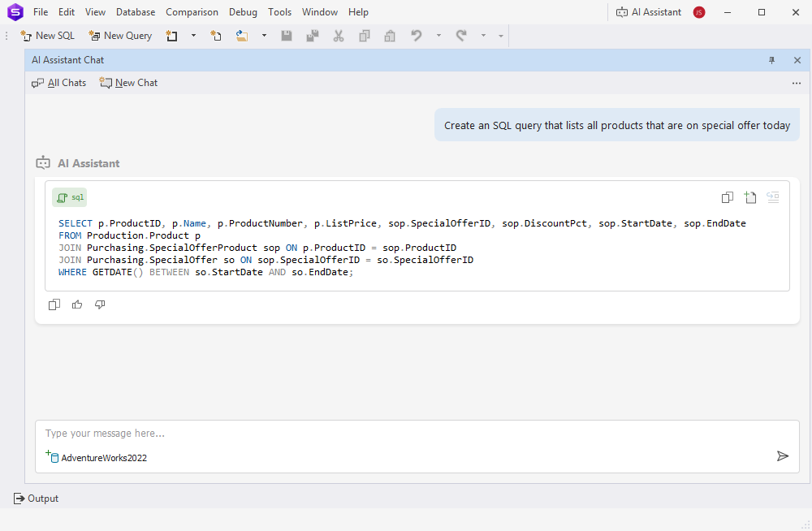Expand the open file dropdown arrow

pyautogui.click(x=264, y=36)
